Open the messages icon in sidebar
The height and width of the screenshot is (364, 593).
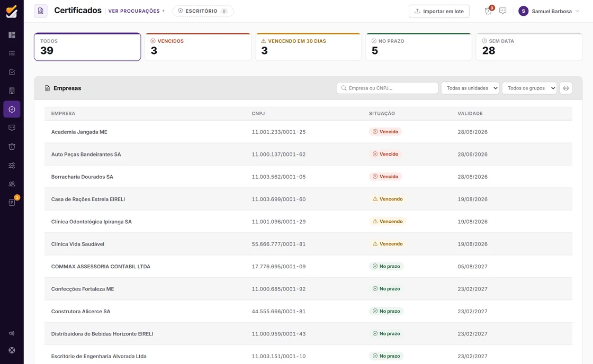[12, 128]
